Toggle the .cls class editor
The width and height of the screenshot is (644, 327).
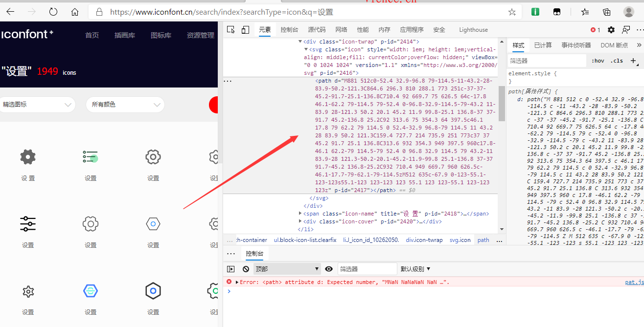click(618, 61)
